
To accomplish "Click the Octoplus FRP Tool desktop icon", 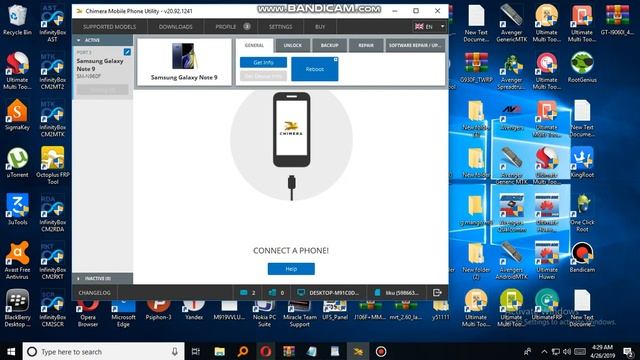I will tap(53, 165).
